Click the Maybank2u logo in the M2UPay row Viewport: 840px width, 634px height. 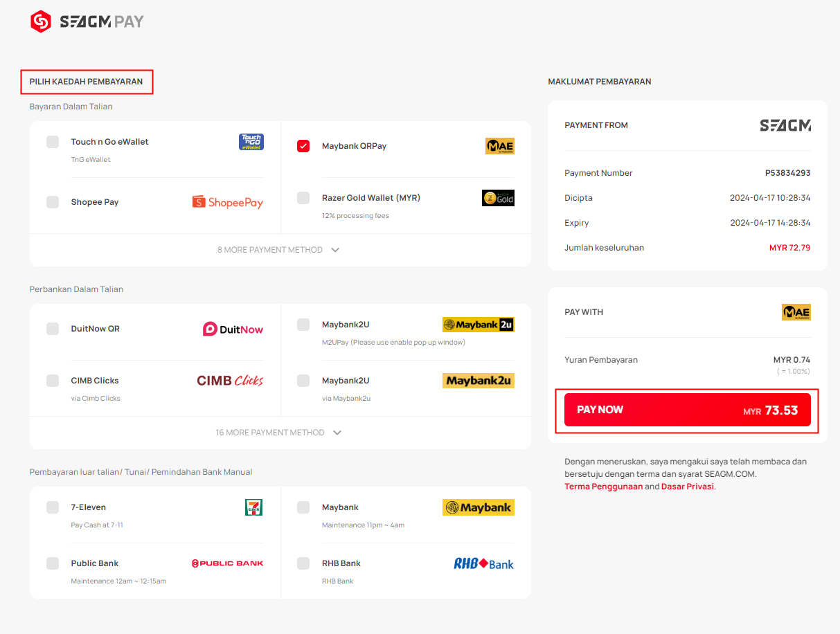[x=479, y=325]
